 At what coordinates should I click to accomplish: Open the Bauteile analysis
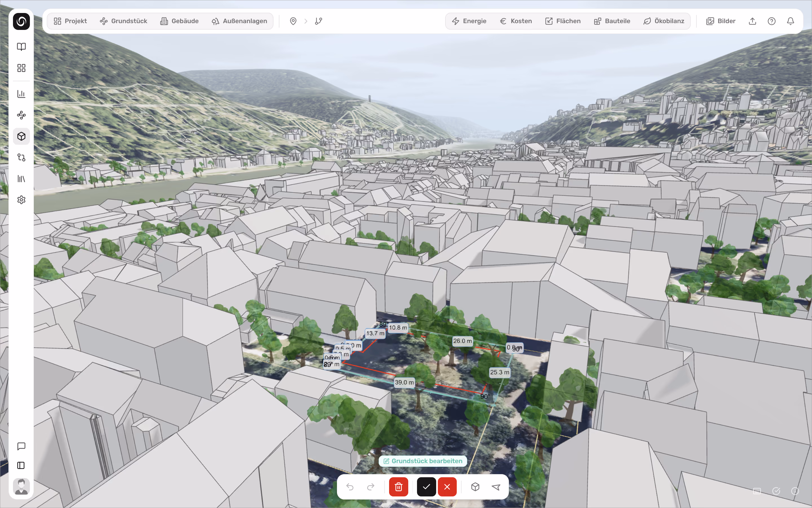click(x=612, y=21)
